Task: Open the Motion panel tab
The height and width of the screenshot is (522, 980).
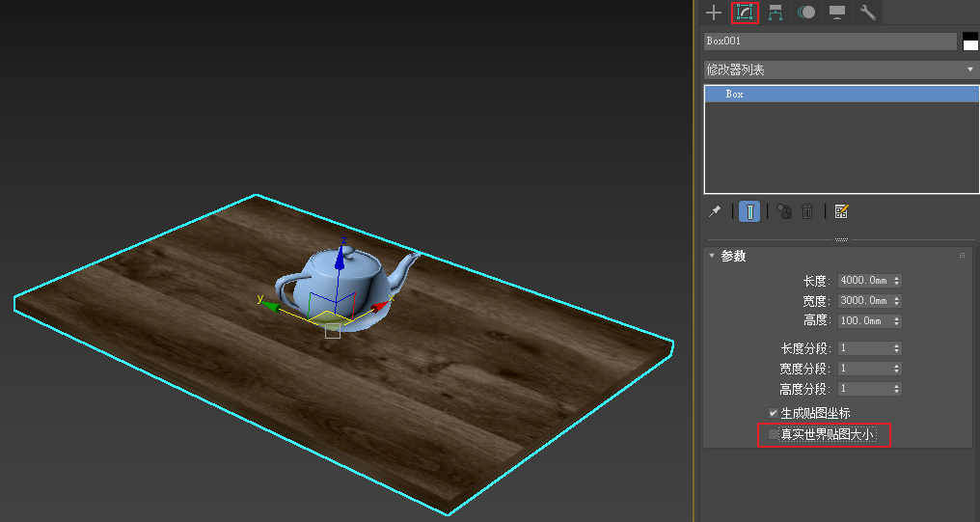Action: coord(806,13)
